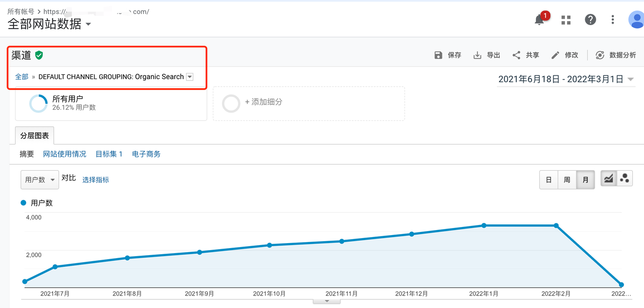Open the 用户数 metric dropdown
The width and height of the screenshot is (644, 308).
click(40, 180)
